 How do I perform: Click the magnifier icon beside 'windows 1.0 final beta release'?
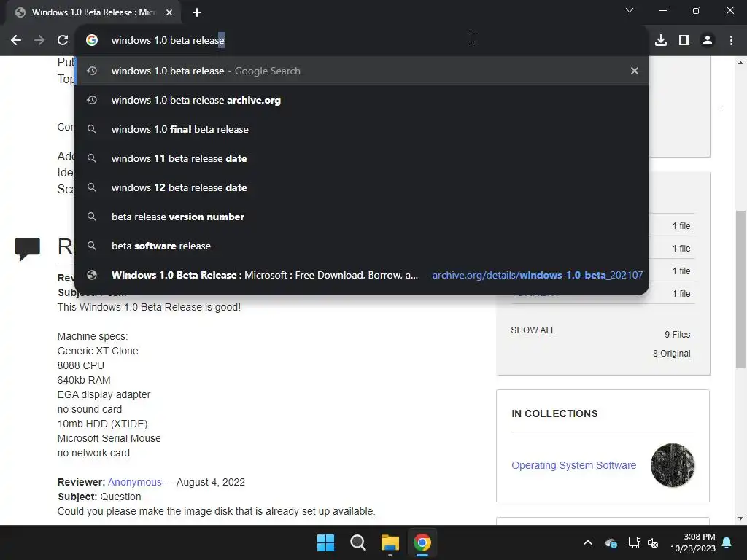point(92,129)
